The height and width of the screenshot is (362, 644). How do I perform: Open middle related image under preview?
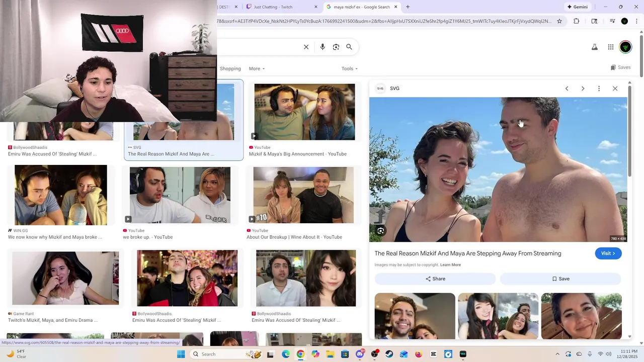(x=498, y=316)
